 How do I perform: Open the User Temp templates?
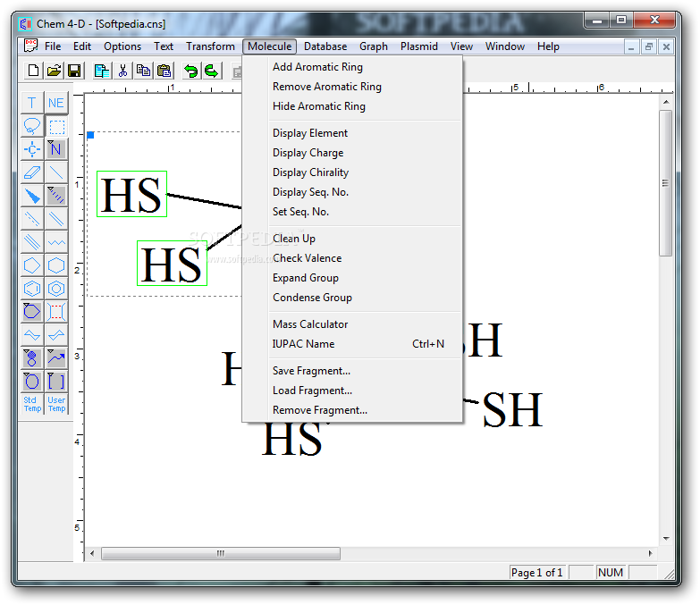56,404
